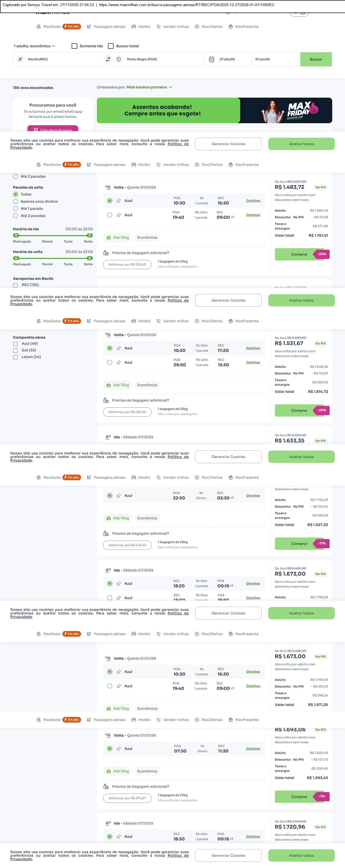Click the location pin beside Porto Alegre
Image resolution: width=345 pixels, height=868 pixels.
(119, 59)
